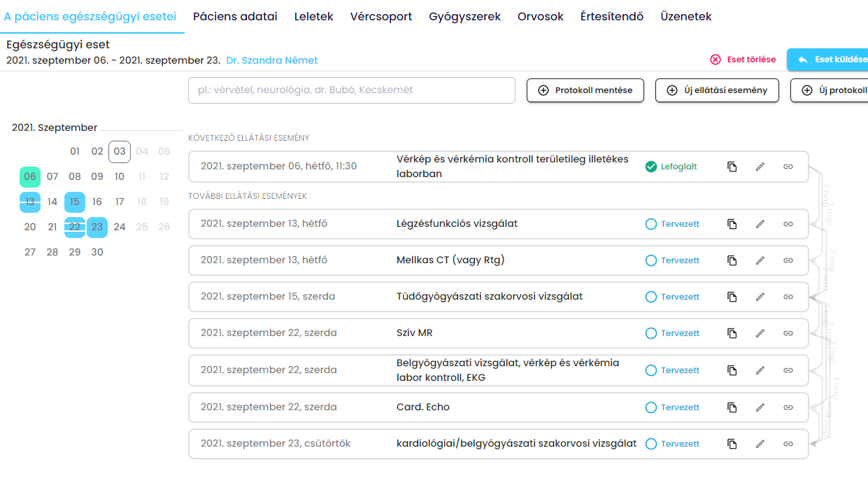Click the Protokoll mentése button
Screen dimensions: 868x488
coord(585,90)
